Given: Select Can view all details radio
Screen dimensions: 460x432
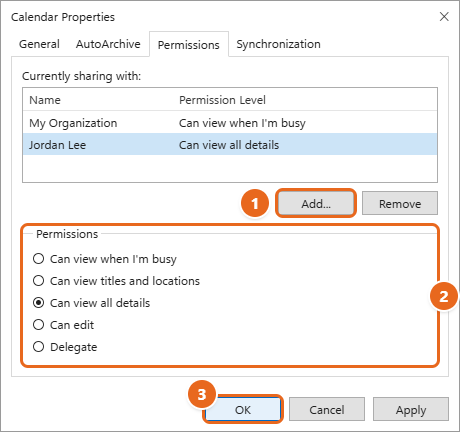Looking at the screenshot, I should (91, 303).
